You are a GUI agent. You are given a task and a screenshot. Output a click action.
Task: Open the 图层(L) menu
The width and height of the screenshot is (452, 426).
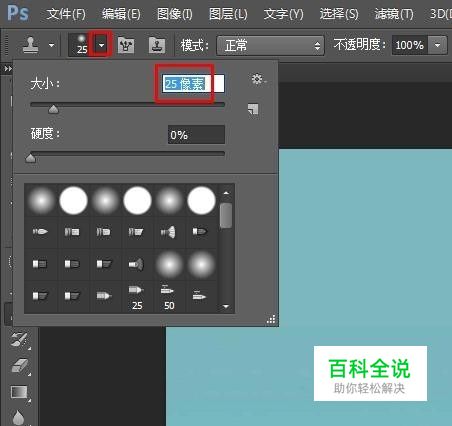(x=228, y=14)
